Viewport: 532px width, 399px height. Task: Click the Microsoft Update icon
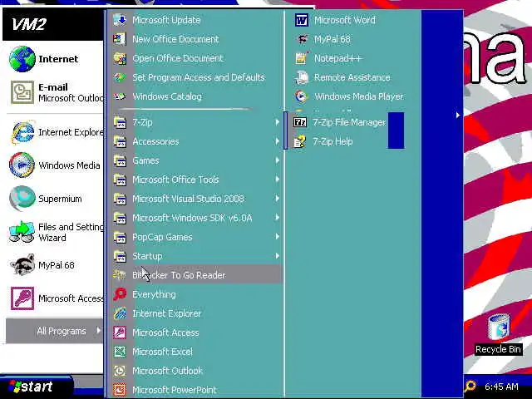(120, 20)
